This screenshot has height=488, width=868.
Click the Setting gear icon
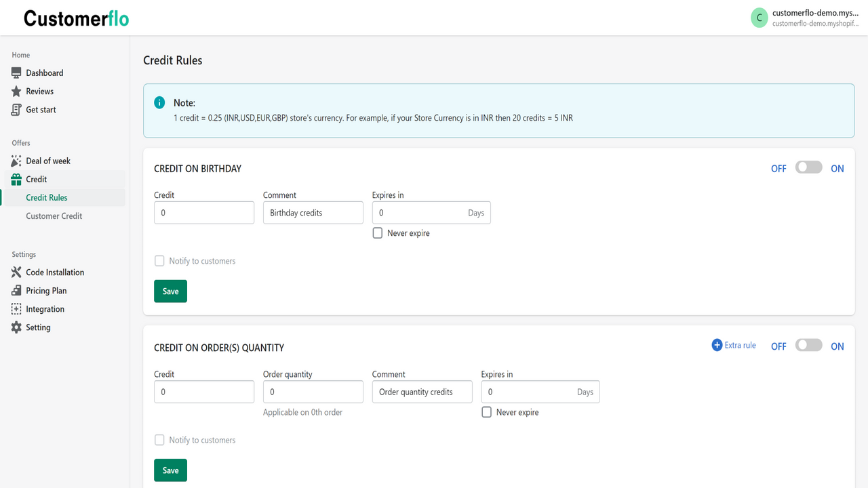(x=16, y=327)
